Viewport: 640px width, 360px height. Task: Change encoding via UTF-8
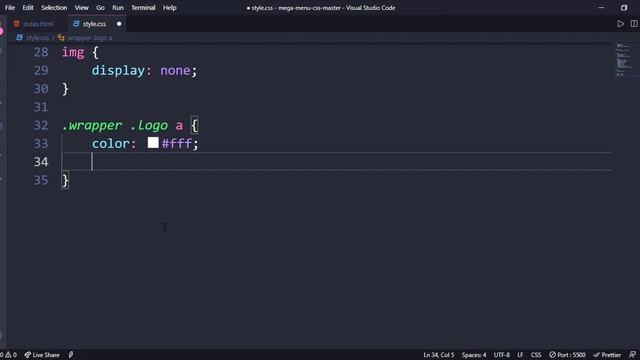pyautogui.click(x=502, y=355)
